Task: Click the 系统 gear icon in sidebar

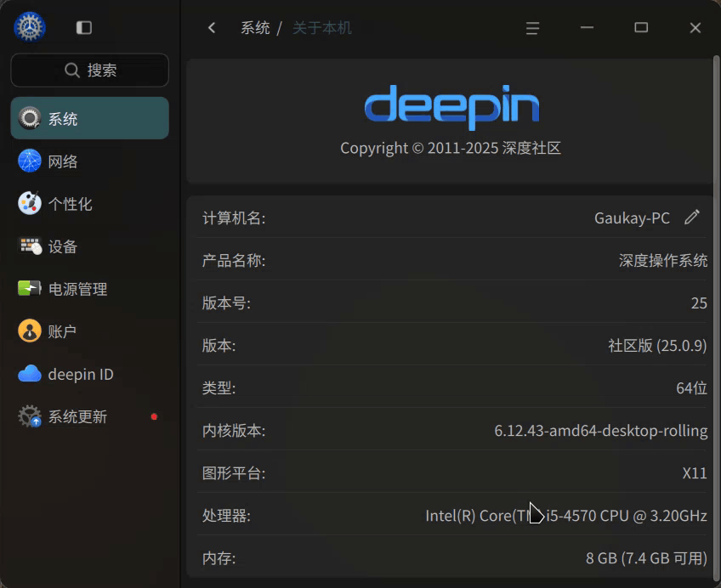Action: tap(30, 118)
